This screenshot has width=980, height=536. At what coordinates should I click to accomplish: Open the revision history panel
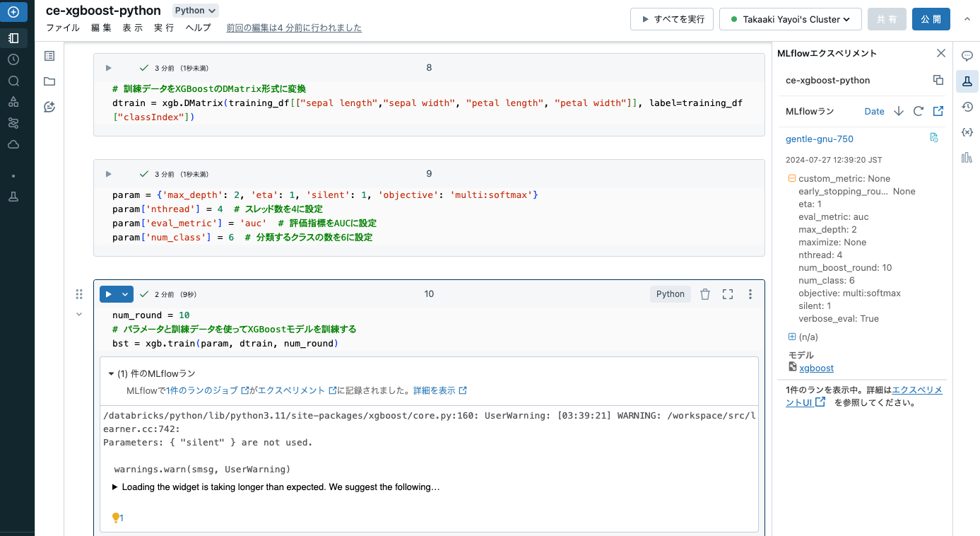(x=967, y=106)
